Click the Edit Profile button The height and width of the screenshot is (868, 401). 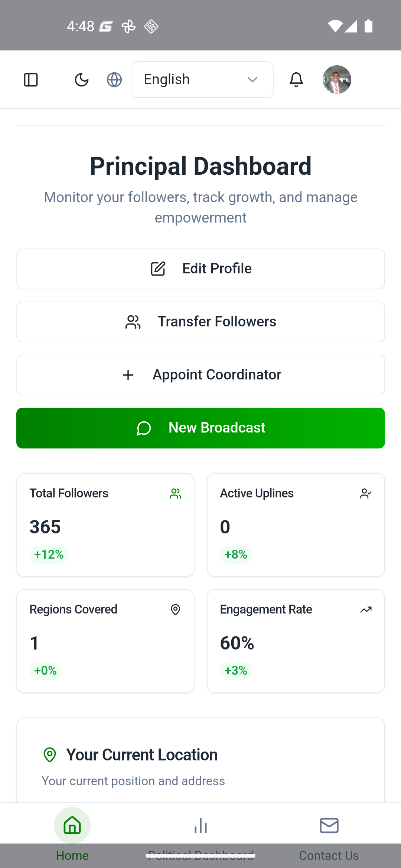click(x=200, y=269)
